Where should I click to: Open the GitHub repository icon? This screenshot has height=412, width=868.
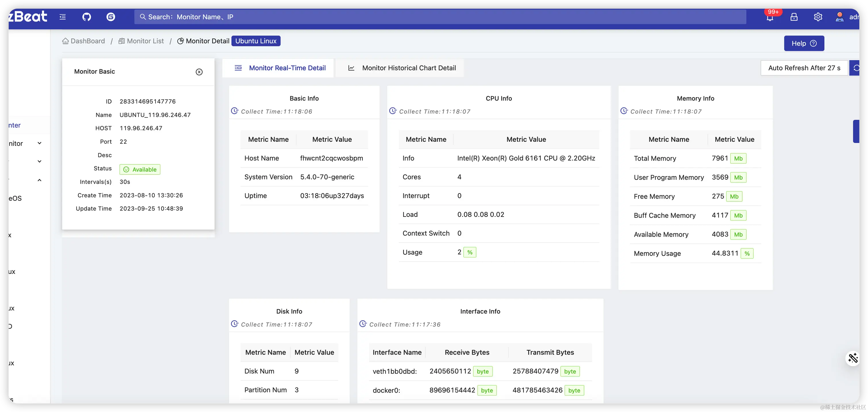[x=87, y=17]
